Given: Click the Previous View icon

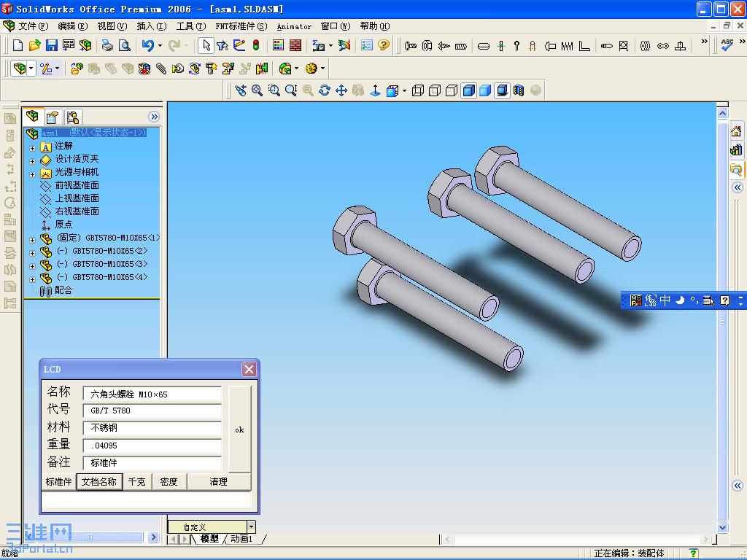Looking at the screenshot, I should tap(241, 90).
